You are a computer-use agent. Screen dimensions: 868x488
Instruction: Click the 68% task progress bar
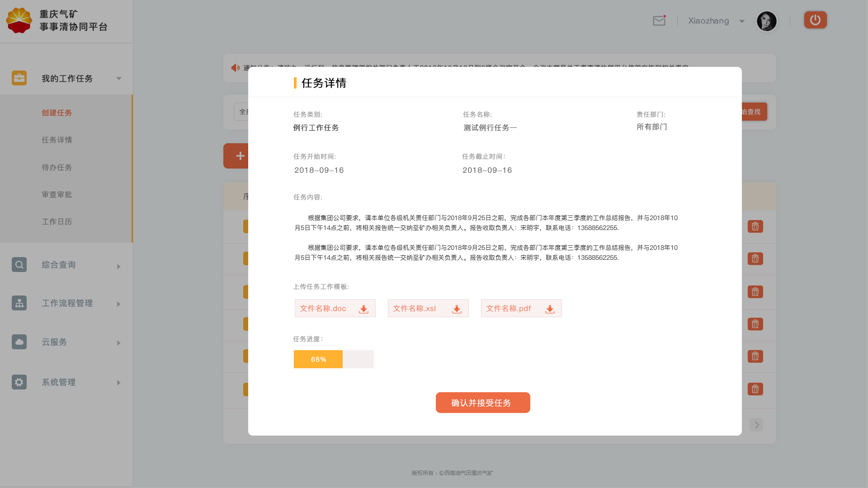pos(318,359)
